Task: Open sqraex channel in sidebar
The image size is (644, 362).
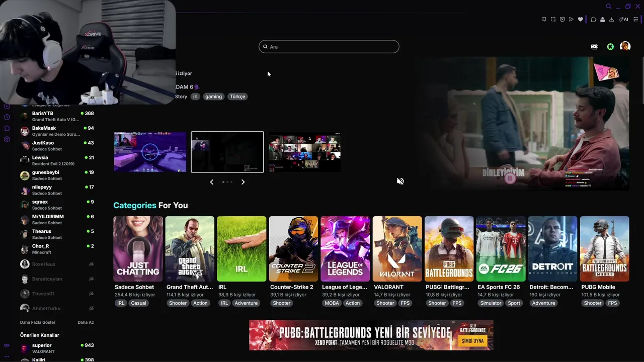Action: [x=57, y=205]
